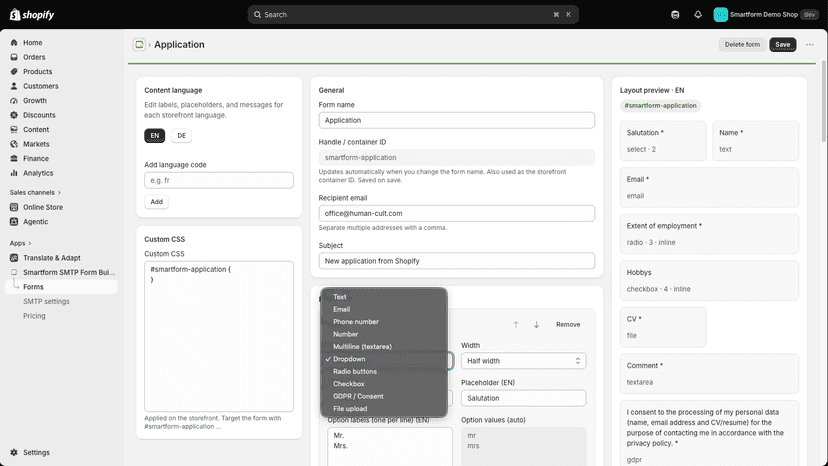The width and height of the screenshot is (828, 466).
Task: Select the CV file preview card
Action: 663,327
